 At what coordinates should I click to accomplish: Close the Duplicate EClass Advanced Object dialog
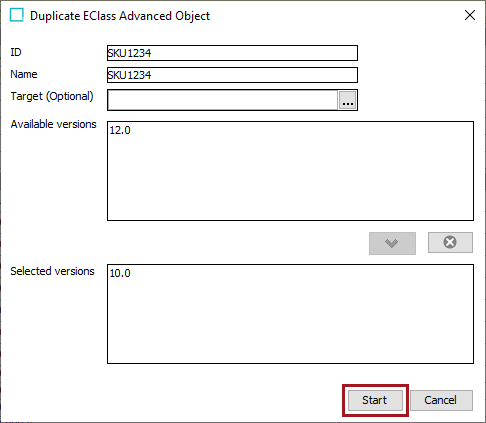click(x=470, y=15)
